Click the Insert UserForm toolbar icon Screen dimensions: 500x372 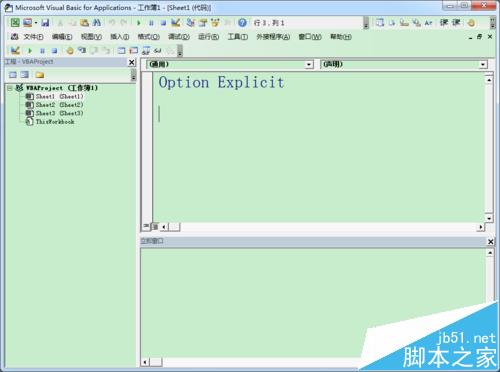[x=27, y=22]
